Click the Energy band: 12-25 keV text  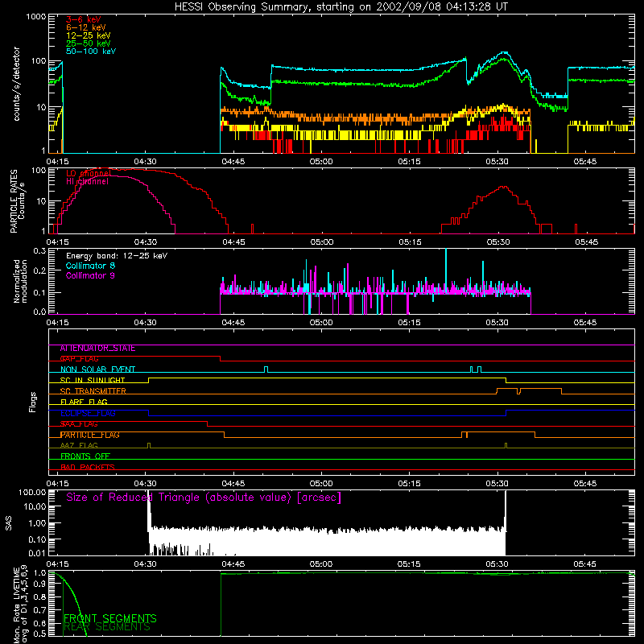pyautogui.click(x=117, y=256)
